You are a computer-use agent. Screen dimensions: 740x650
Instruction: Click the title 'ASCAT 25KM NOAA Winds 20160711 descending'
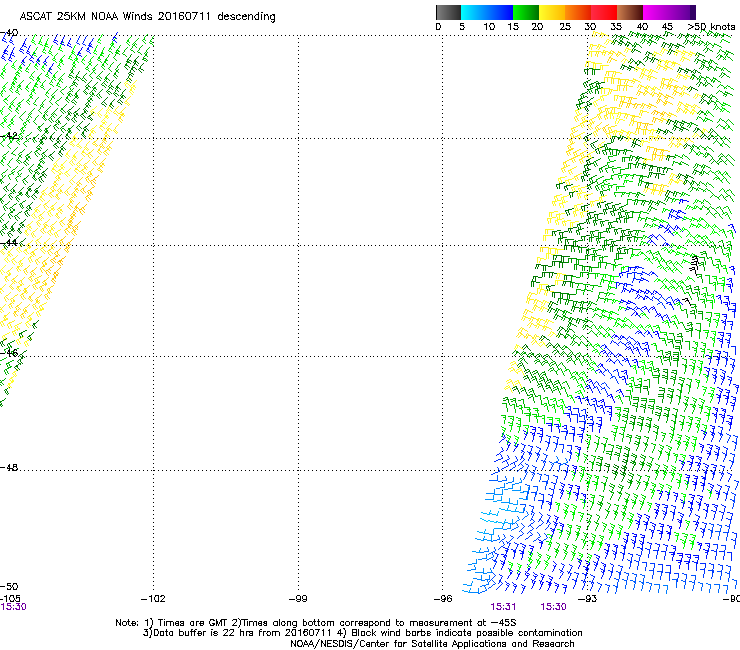pos(147,16)
